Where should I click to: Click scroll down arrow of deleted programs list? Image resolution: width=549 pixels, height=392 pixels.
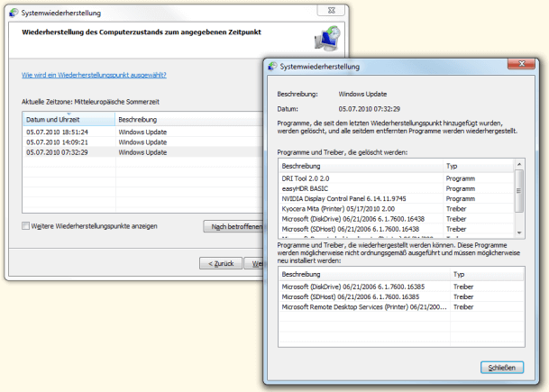point(519,232)
